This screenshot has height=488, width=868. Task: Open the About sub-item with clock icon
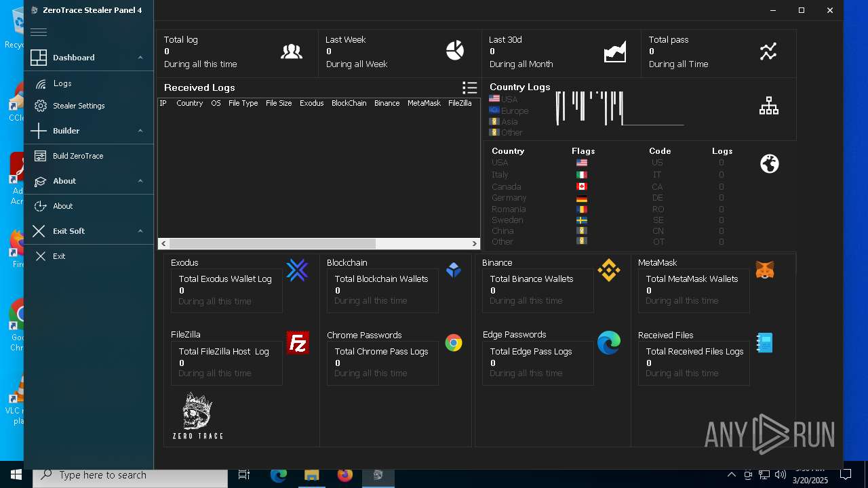[x=62, y=206]
